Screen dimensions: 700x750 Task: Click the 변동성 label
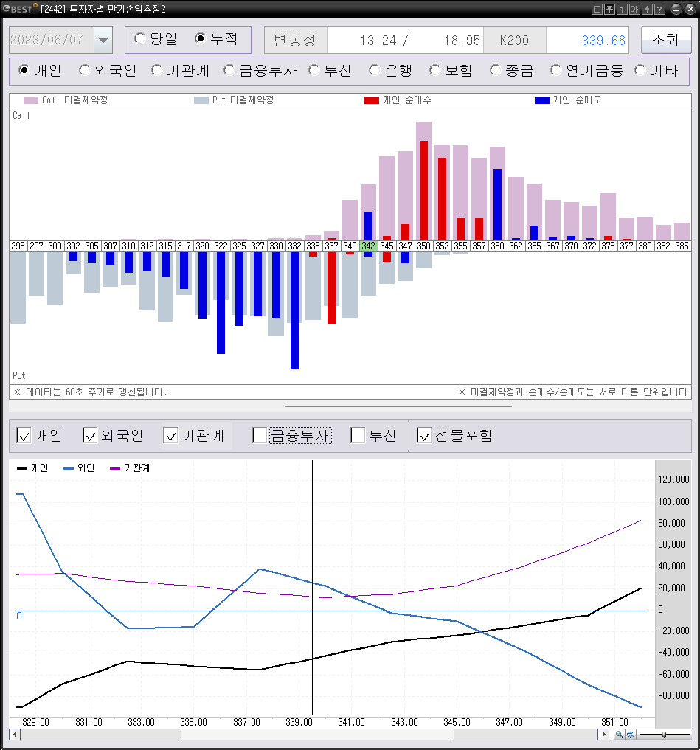(295, 40)
